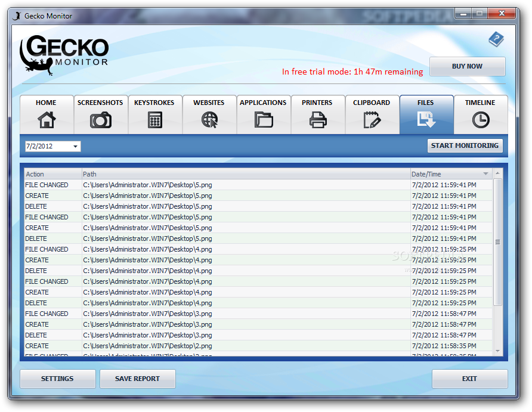Switch to the SCREENSHOTS tab label
Image resolution: width=532 pixels, height=412 pixels.
click(x=100, y=103)
